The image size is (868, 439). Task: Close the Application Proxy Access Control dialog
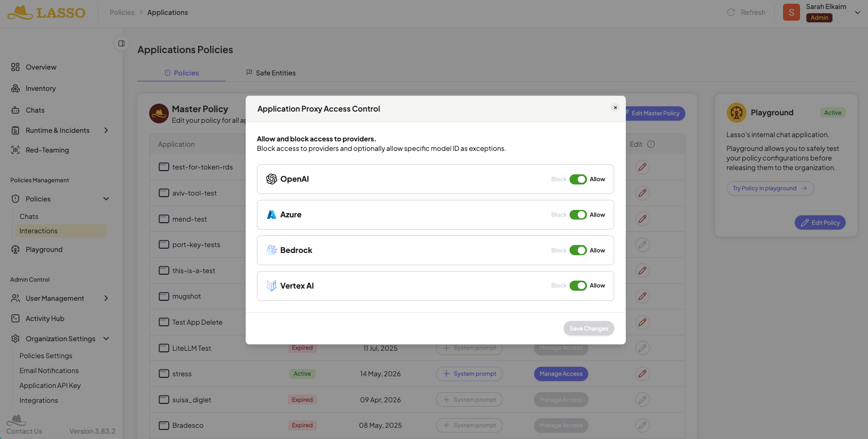615,107
